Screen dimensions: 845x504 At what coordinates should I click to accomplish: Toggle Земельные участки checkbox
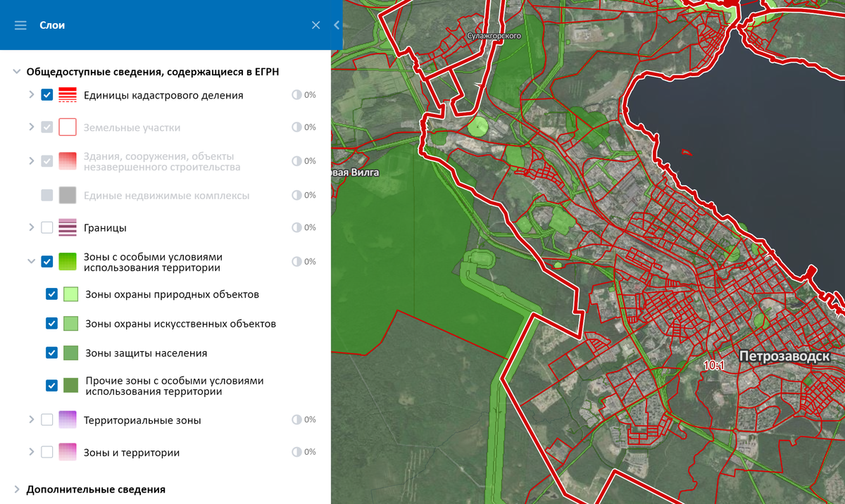(47, 127)
